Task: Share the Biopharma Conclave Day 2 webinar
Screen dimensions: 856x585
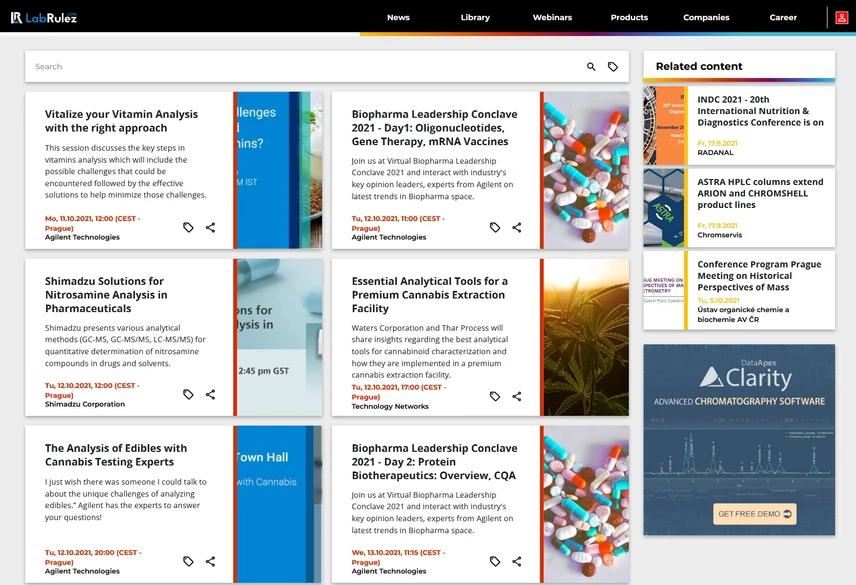Action: click(x=517, y=562)
